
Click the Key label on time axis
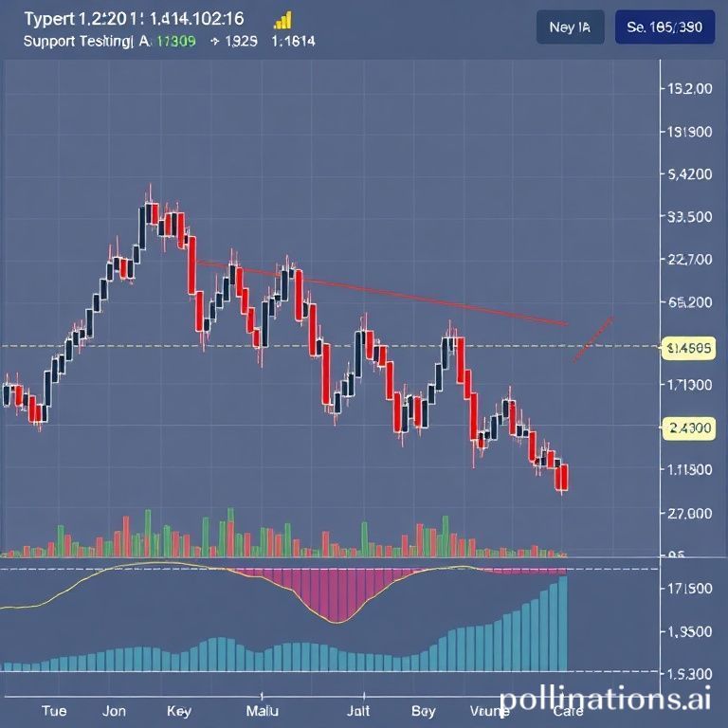[178, 710]
